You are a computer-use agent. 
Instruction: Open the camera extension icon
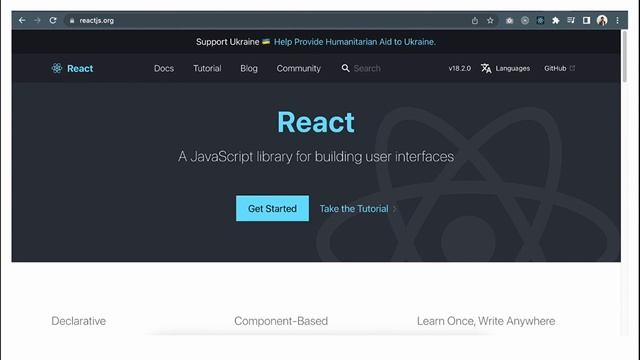[x=509, y=20]
